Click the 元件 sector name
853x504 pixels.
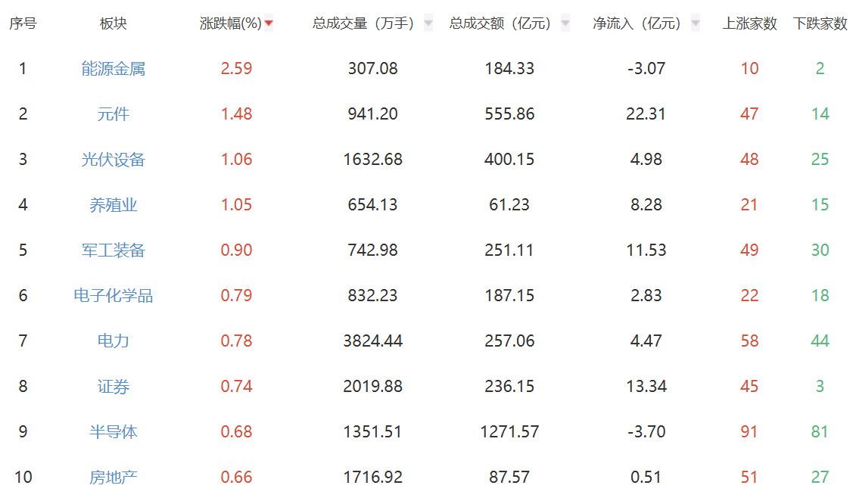tap(112, 114)
